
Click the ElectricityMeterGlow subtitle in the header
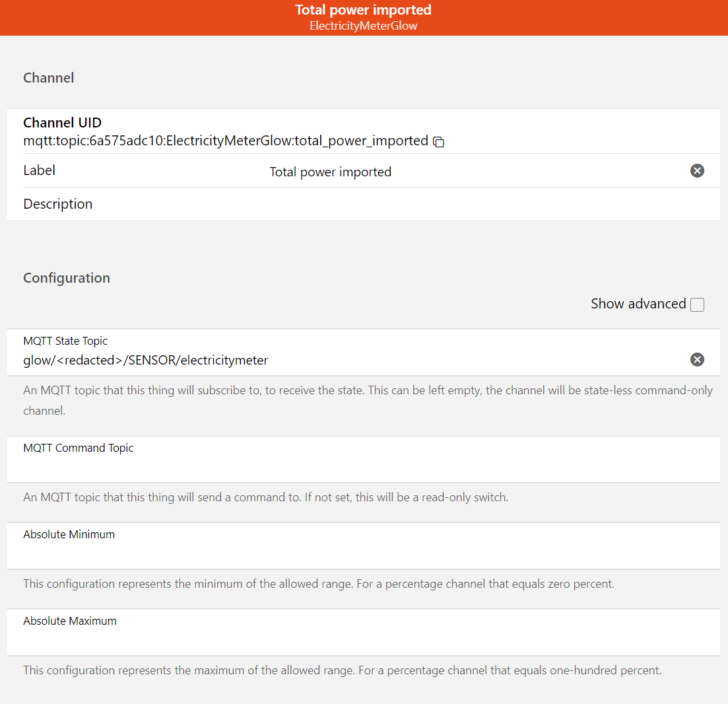[363, 26]
